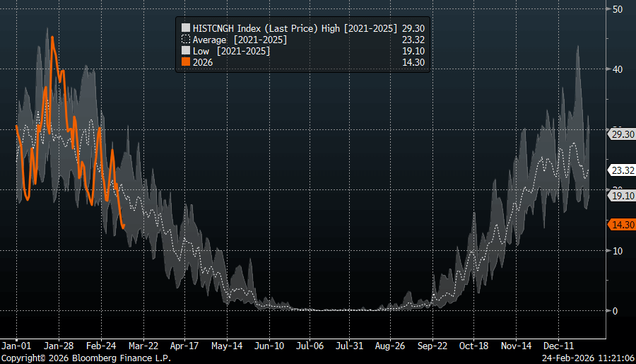
Task: Click the Jul-06 date axis label
Action: [310, 346]
